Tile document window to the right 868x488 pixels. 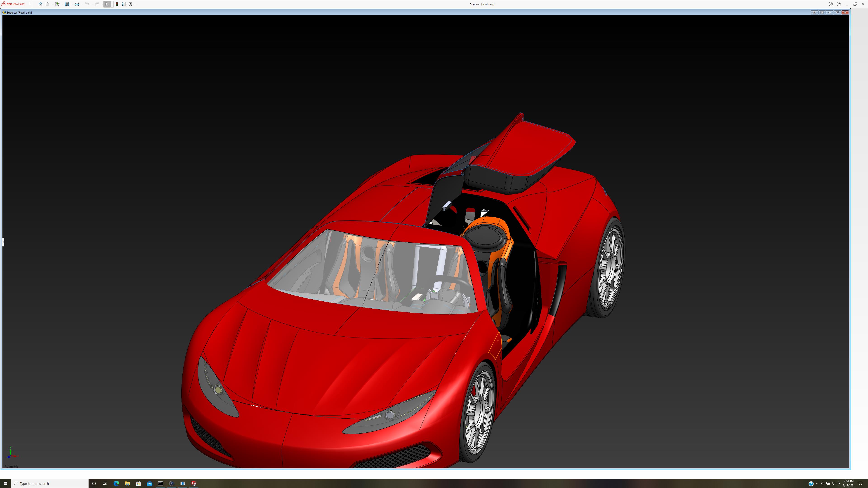click(x=822, y=12)
